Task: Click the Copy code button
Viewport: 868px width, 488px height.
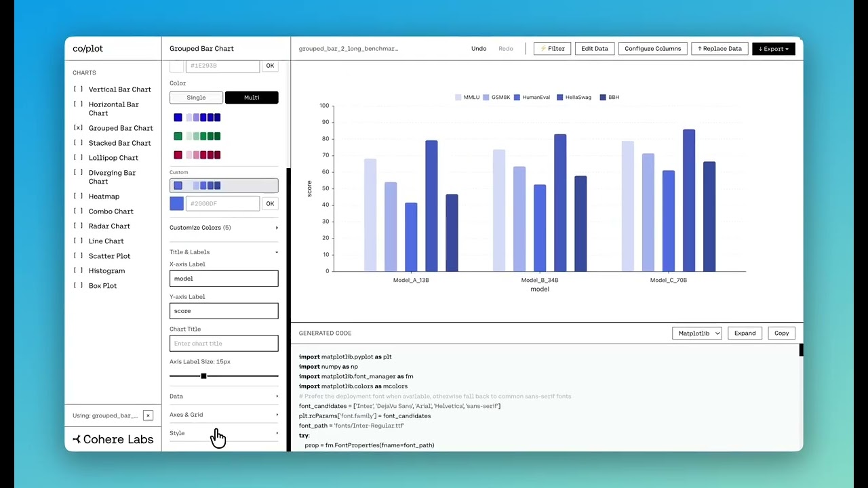Action: 781,333
